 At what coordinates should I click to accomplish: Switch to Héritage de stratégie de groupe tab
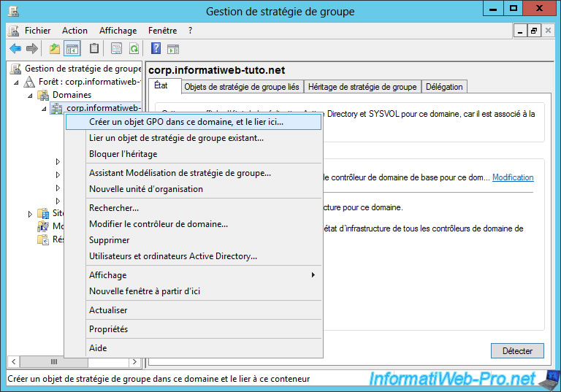[362, 87]
